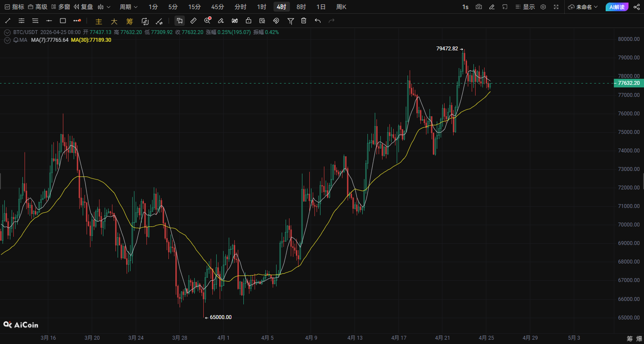Click the AI解读 button
The width and height of the screenshot is (644, 344).
(x=617, y=7)
